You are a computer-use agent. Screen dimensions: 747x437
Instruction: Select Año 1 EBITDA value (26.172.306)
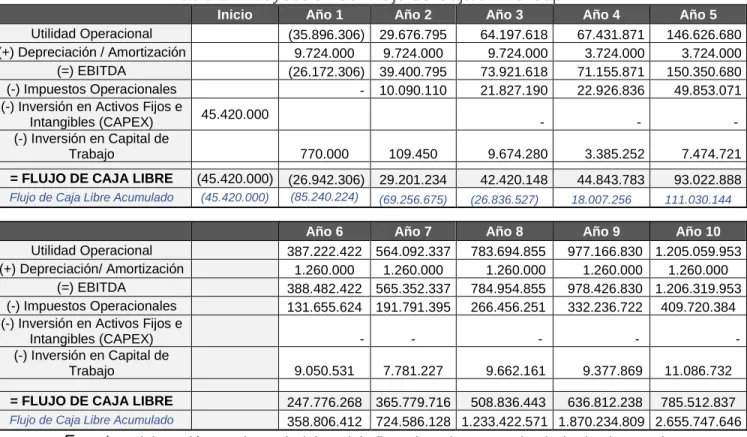326,72
